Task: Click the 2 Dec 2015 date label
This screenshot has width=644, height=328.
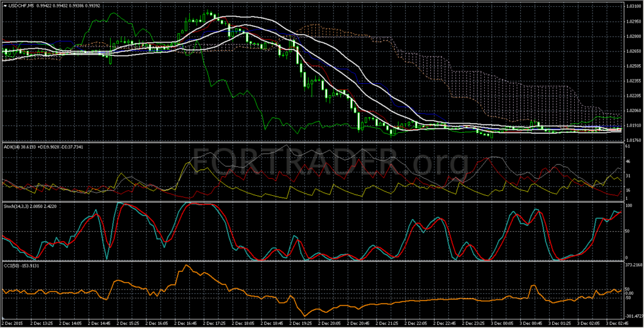Action: coord(13,324)
